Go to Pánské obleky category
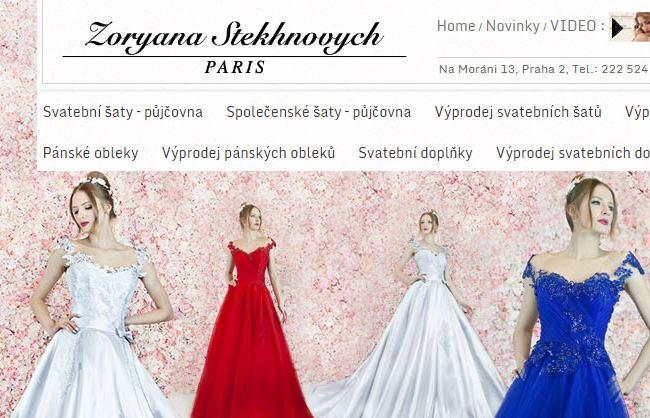Viewport: 650px width, 418px height. 90,153
